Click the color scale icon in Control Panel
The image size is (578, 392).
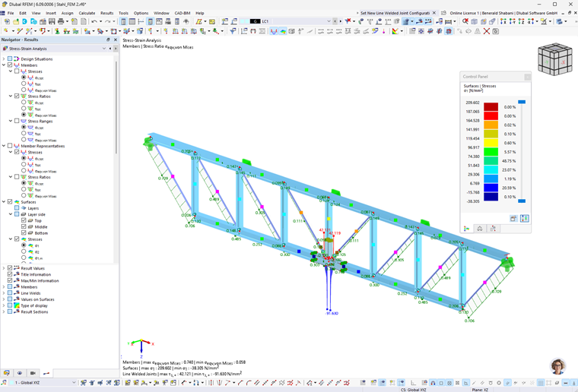(467, 229)
